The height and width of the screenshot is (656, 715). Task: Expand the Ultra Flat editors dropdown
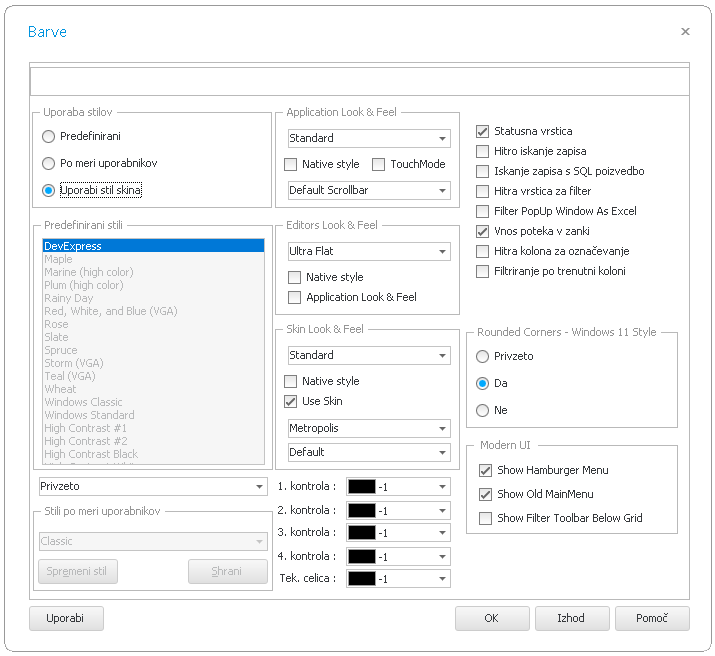[442, 252]
